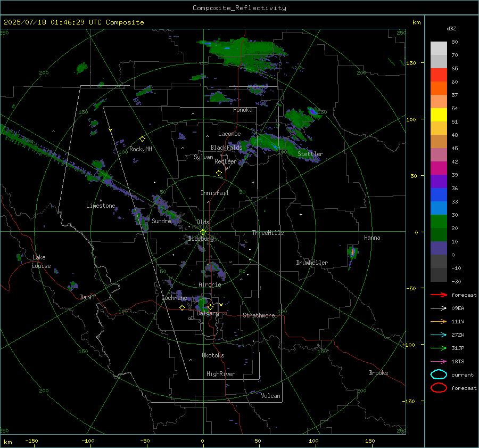Click the Innisfail label
The height and width of the screenshot is (448, 479).
pyautogui.click(x=214, y=193)
